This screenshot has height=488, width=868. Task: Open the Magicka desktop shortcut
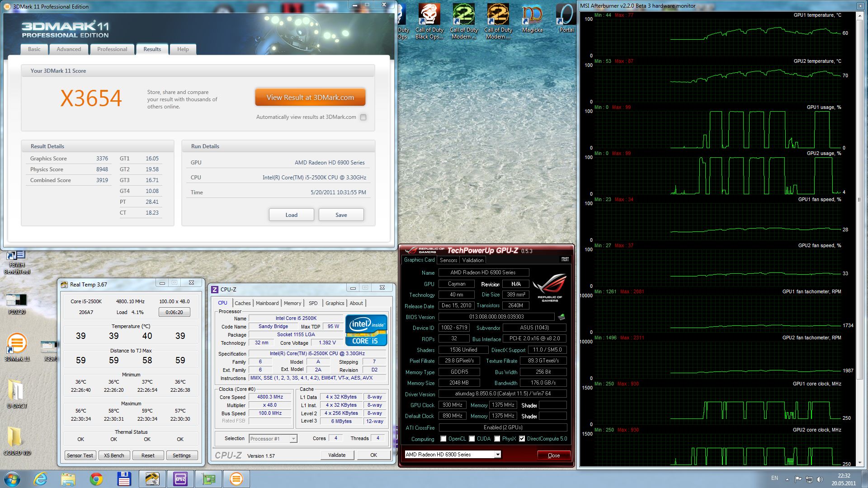click(532, 18)
